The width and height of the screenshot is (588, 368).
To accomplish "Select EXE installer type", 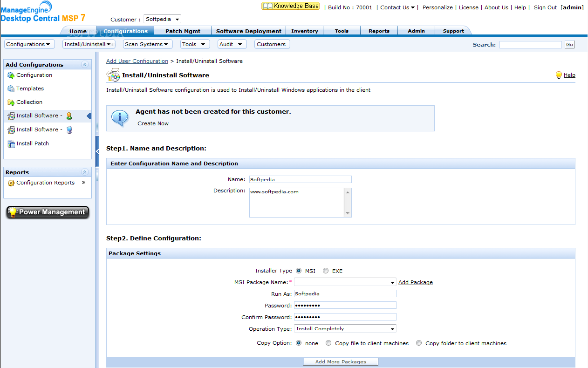I will click(x=326, y=271).
